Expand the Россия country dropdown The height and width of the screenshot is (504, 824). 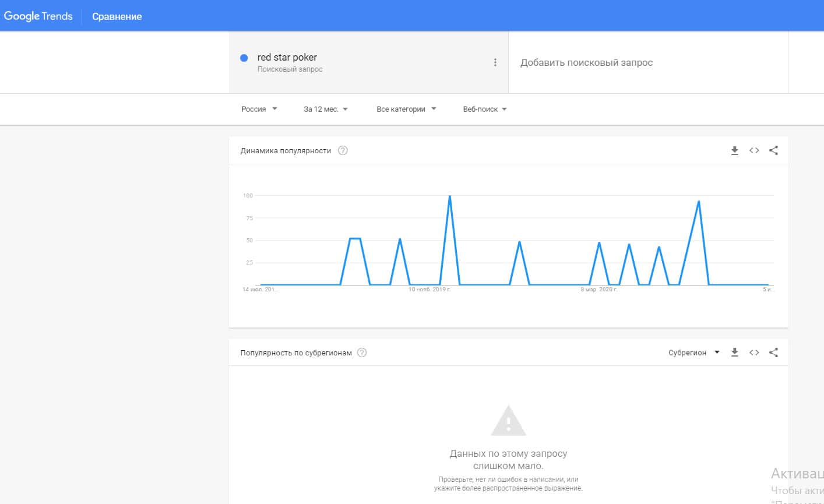coord(259,109)
